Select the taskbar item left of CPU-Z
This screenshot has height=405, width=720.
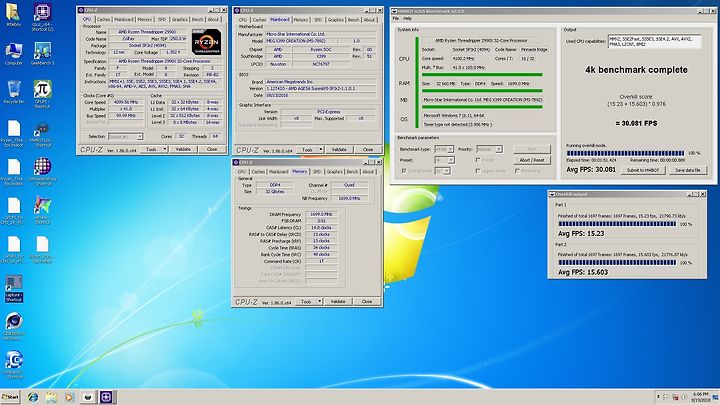pyautogui.click(x=88, y=397)
